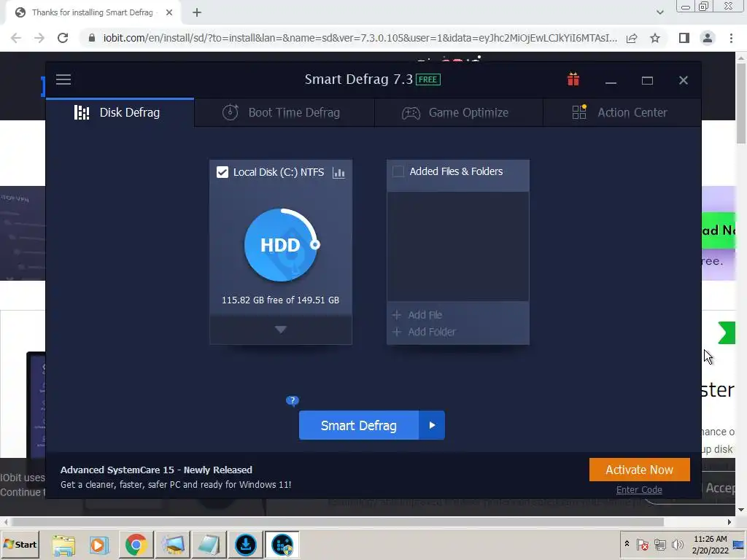Click the browser horizontal scrollbar
Screen dimensions: 747x560
click(337, 522)
